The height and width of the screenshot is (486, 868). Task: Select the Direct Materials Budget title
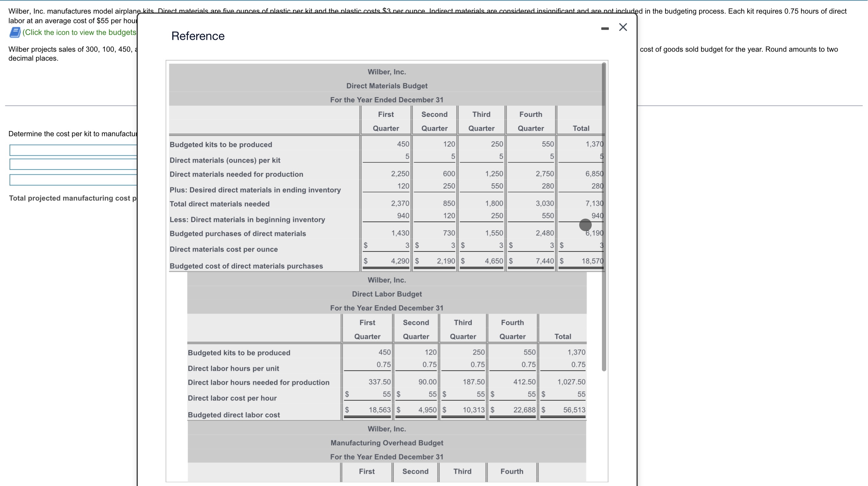click(x=387, y=86)
